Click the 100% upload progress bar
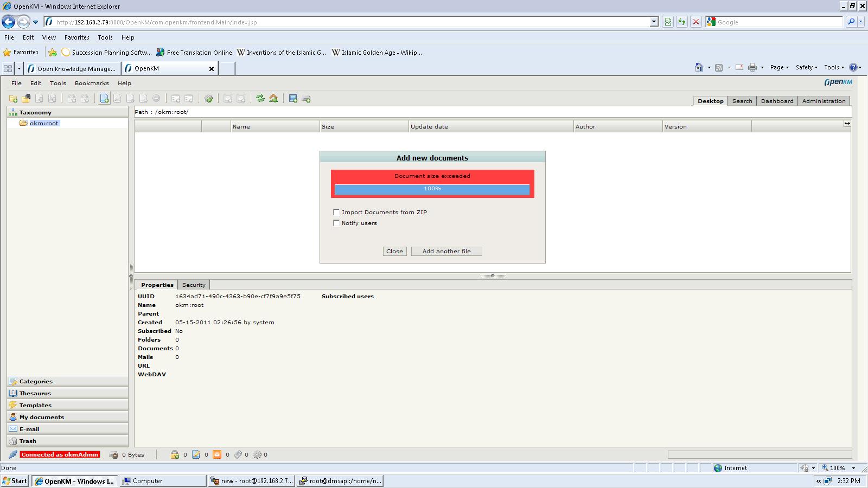 (x=432, y=189)
